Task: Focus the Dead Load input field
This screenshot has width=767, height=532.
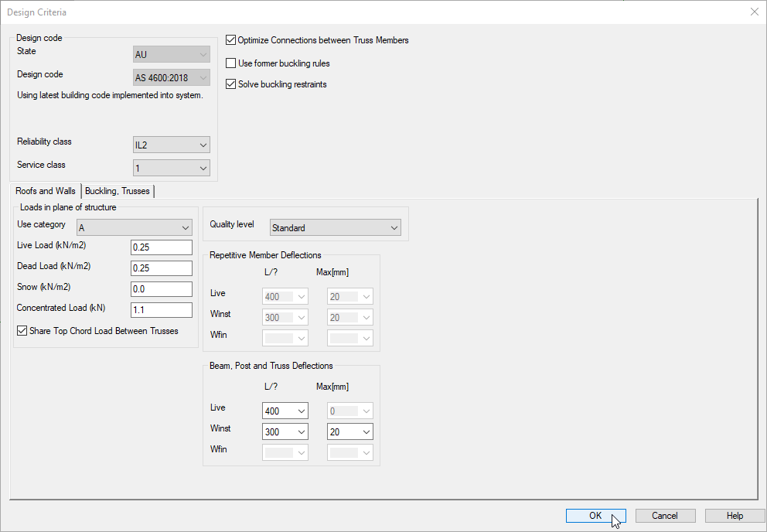Action: (x=161, y=268)
